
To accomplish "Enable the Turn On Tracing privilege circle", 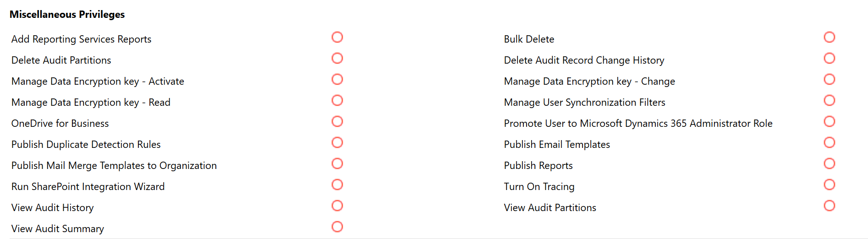I will point(830,185).
